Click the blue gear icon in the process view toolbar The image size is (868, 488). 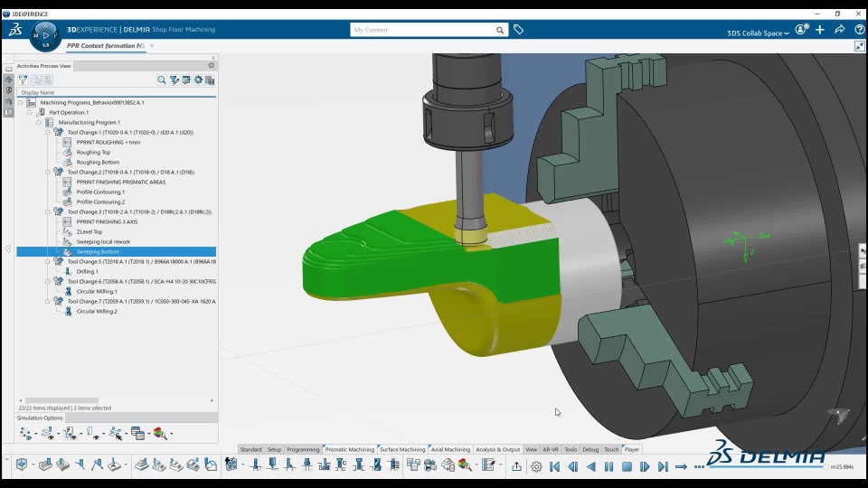[198, 80]
